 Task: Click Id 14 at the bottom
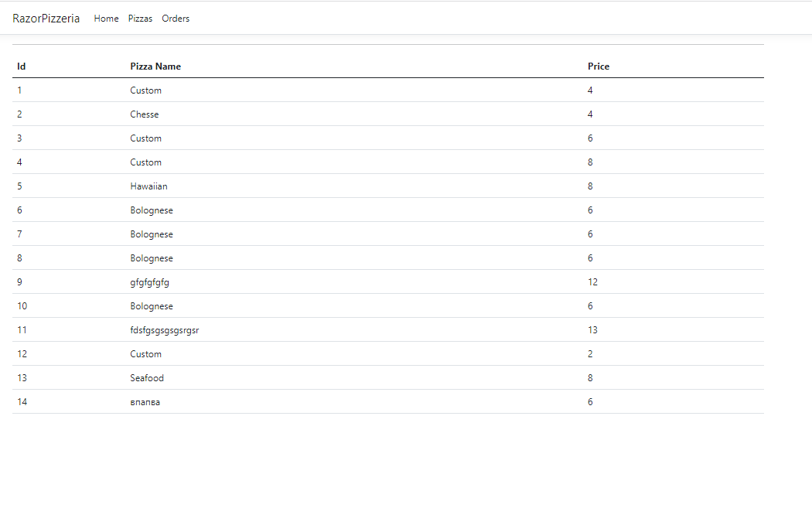pos(22,401)
